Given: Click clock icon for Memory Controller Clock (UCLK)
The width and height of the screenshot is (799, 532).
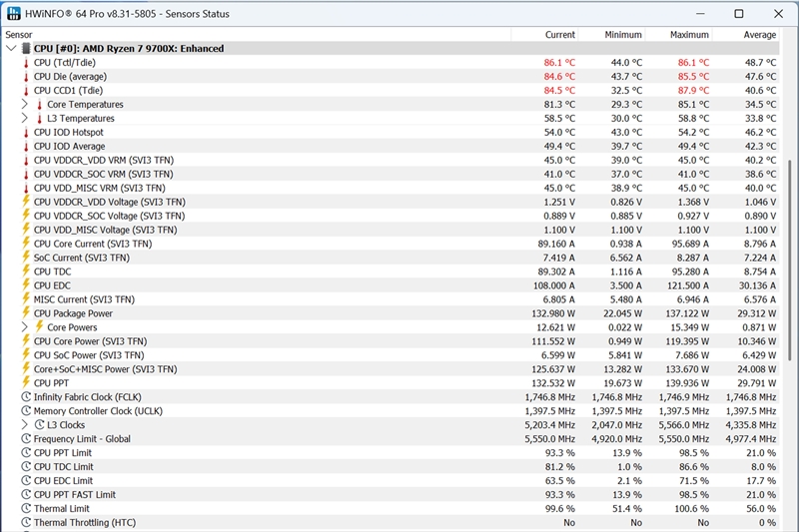Looking at the screenshot, I should coord(26,411).
